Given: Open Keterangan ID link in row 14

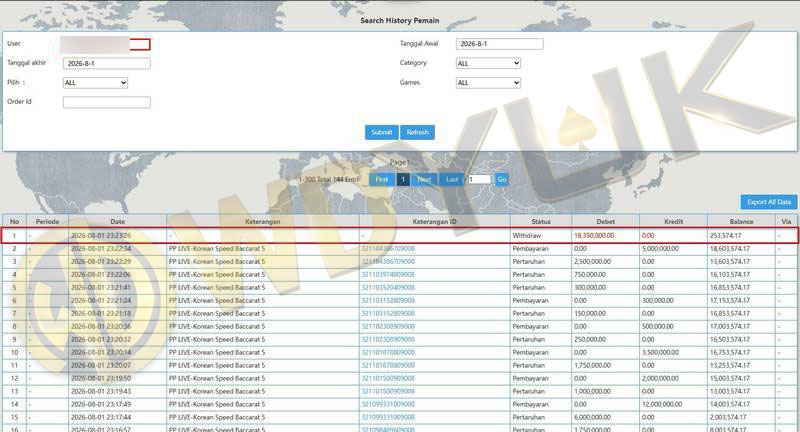Looking at the screenshot, I should click(388, 404).
